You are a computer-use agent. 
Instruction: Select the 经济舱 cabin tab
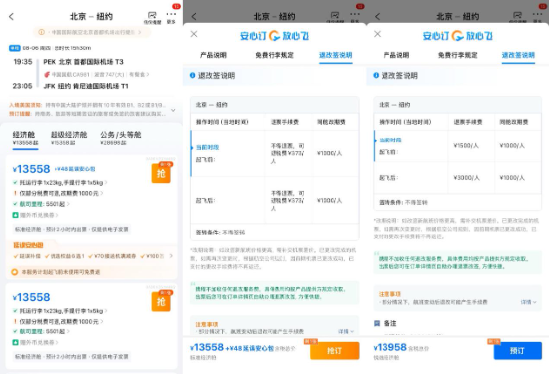coord(25,138)
